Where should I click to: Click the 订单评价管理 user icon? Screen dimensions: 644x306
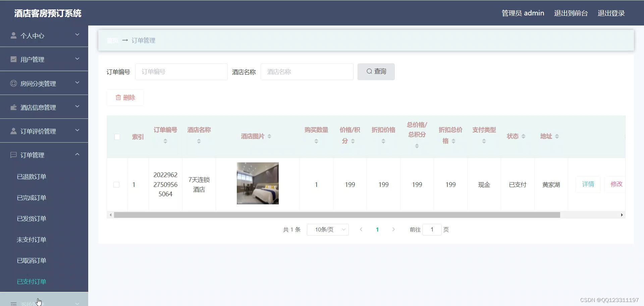click(13, 131)
